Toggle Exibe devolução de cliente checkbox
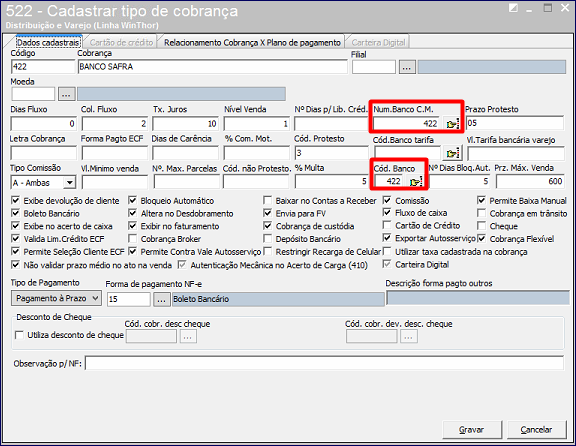576x446 pixels. click(x=15, y=201)
